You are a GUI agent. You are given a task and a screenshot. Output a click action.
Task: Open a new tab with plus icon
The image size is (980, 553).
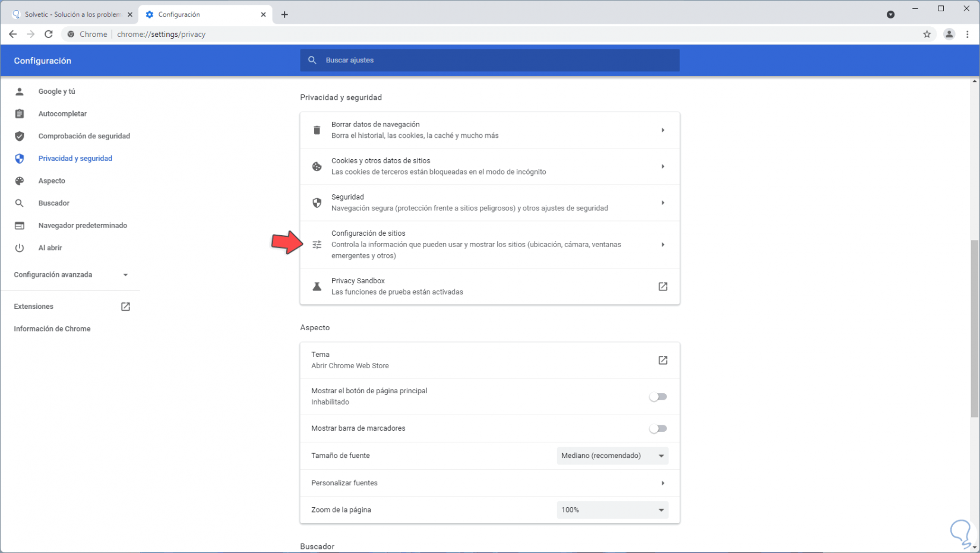tap(284, 14)
